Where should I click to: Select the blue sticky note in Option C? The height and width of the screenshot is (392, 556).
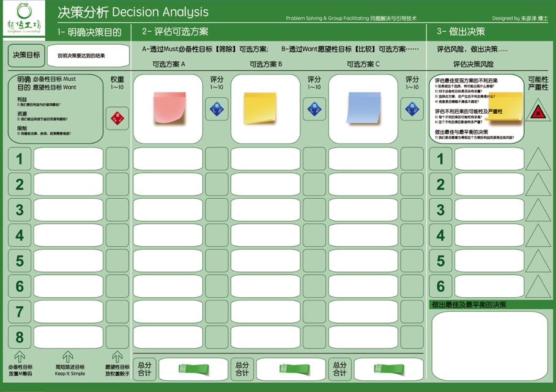point(363,108)
